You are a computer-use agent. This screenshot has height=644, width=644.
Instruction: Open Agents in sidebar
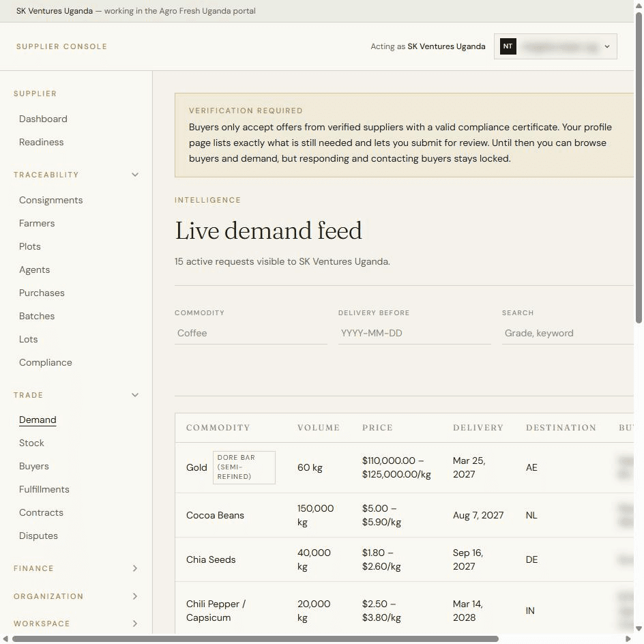[x=35, y=270]
